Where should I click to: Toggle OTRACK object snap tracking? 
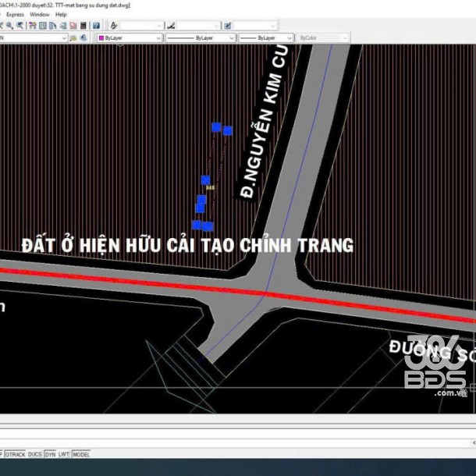[x=15, y=454]
